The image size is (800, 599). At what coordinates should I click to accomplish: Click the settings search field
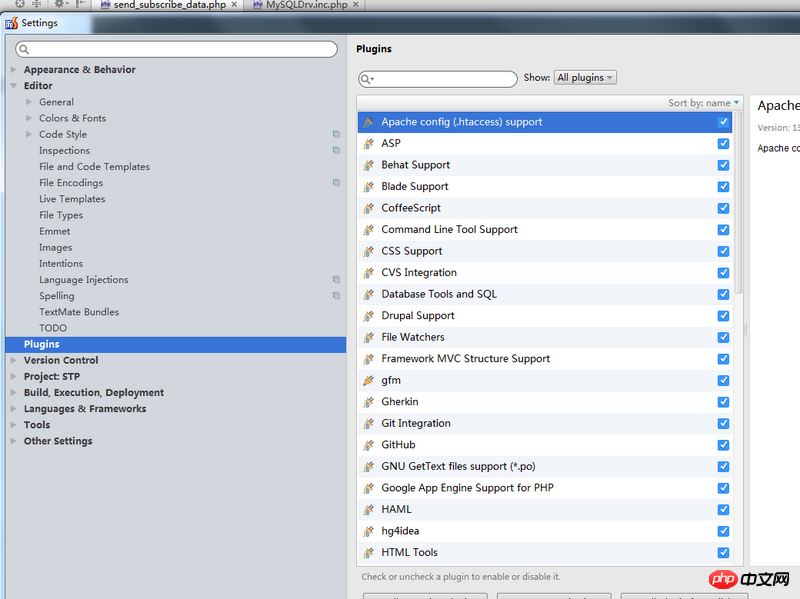(177, 49)
